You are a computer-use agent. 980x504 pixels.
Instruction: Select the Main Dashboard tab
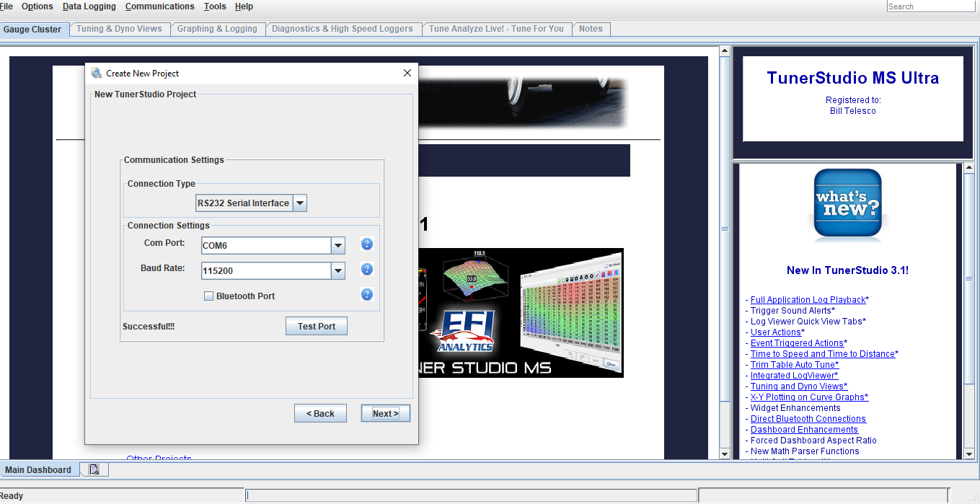pos(38,470)
